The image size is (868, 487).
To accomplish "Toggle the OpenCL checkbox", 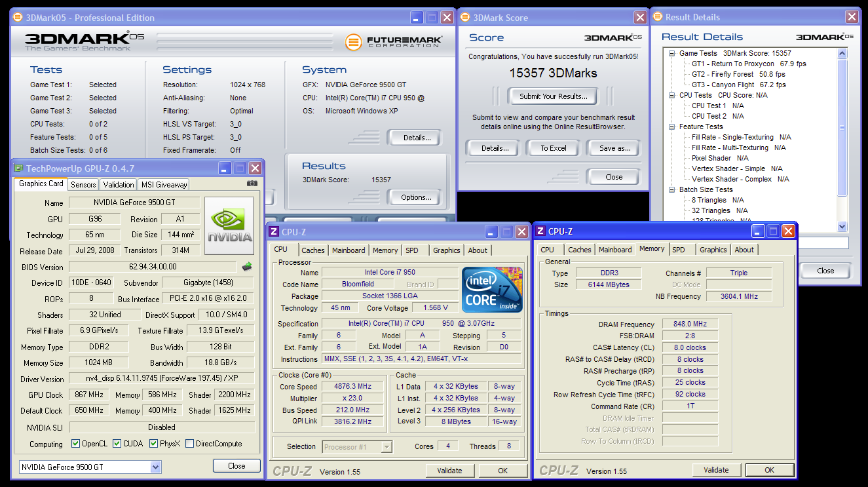I will point(75,444).
